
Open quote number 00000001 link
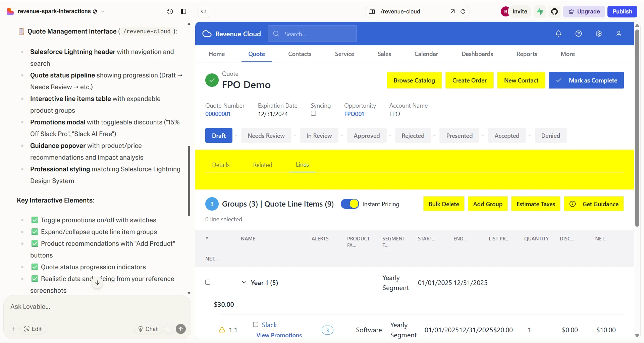click(x=218, y=114)
